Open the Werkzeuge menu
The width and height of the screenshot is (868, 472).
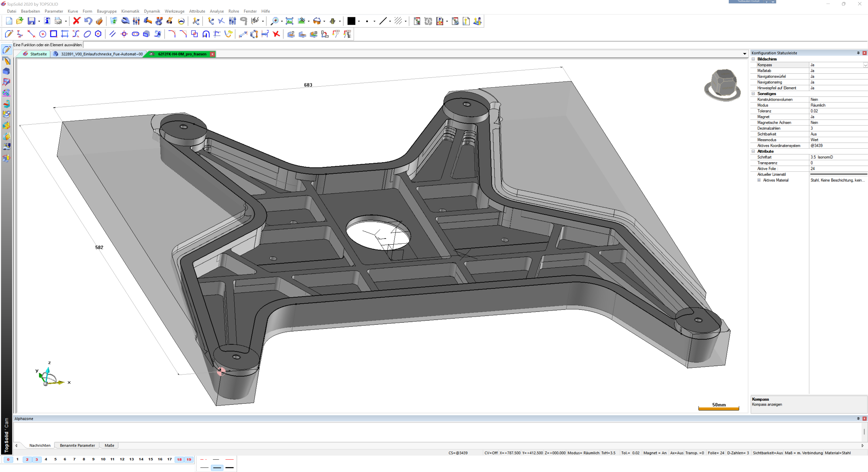click(174, 11)
